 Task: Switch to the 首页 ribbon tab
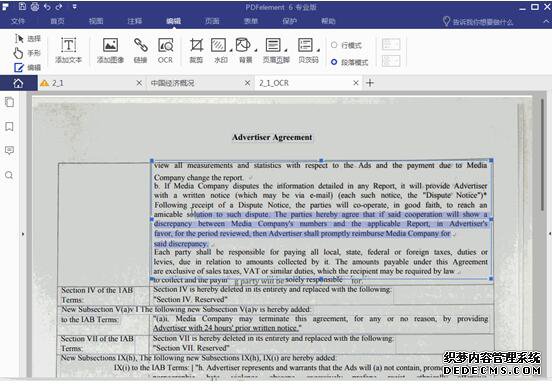[57, 21]
